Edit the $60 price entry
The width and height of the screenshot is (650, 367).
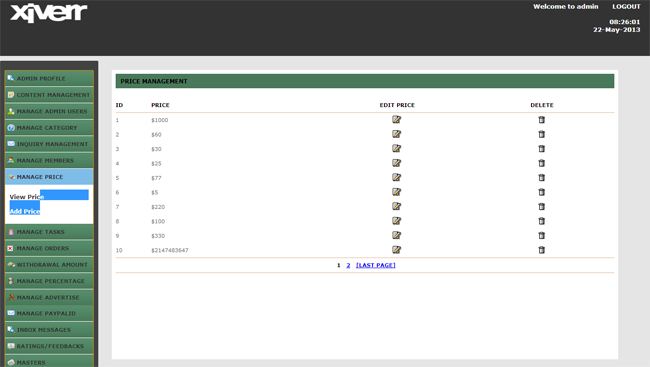(x=396, y=134)
